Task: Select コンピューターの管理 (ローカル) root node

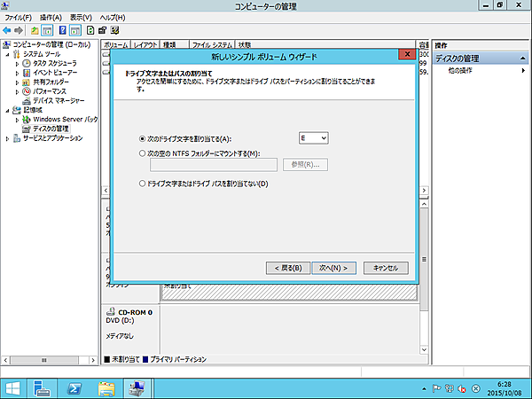Action: pyautogui.click(x=51, y=45)
